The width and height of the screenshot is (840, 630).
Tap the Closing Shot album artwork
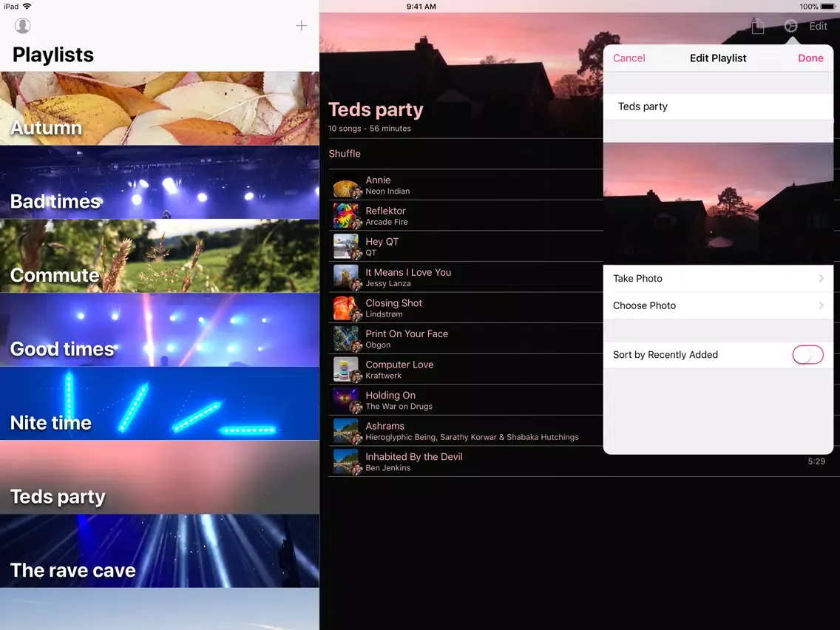click(x=346, y=308)
